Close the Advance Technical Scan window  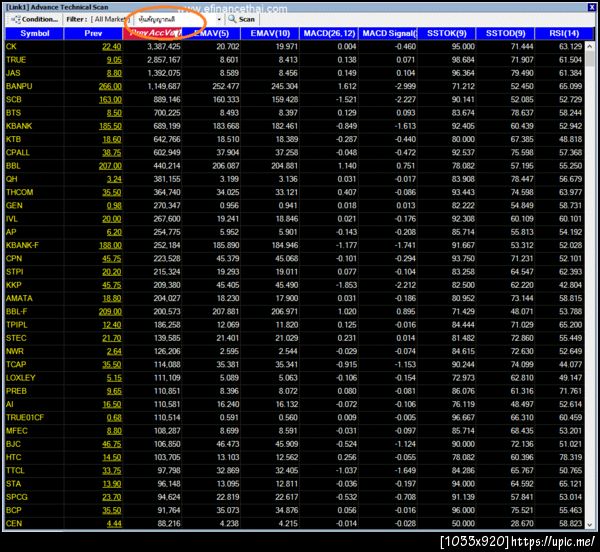point(591,7)
